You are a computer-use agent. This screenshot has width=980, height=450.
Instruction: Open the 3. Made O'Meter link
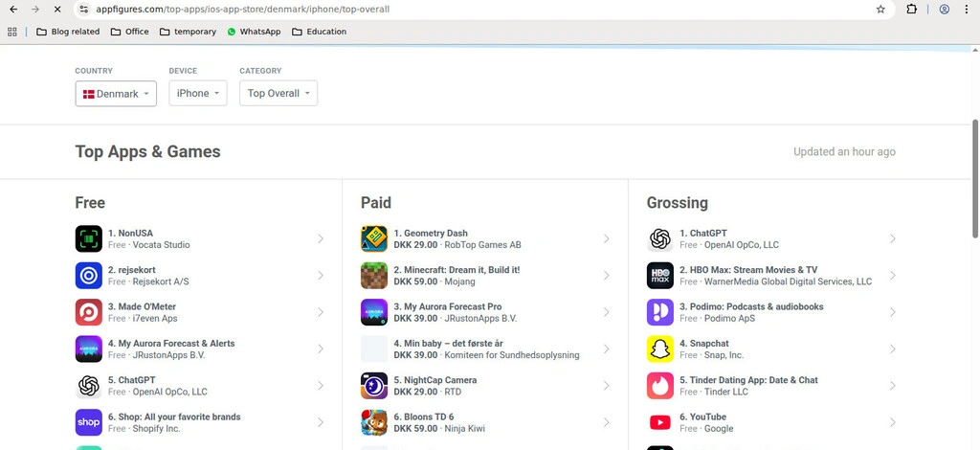click(x=142, y=307)
